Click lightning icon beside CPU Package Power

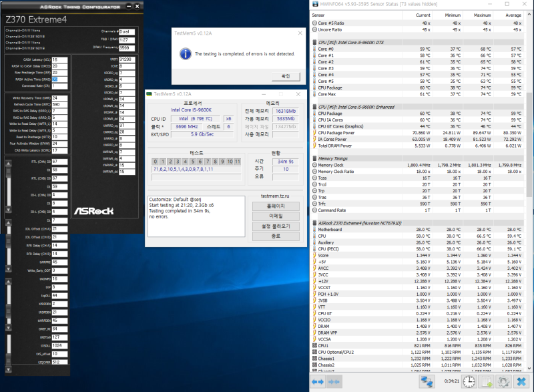click(314, 133)
